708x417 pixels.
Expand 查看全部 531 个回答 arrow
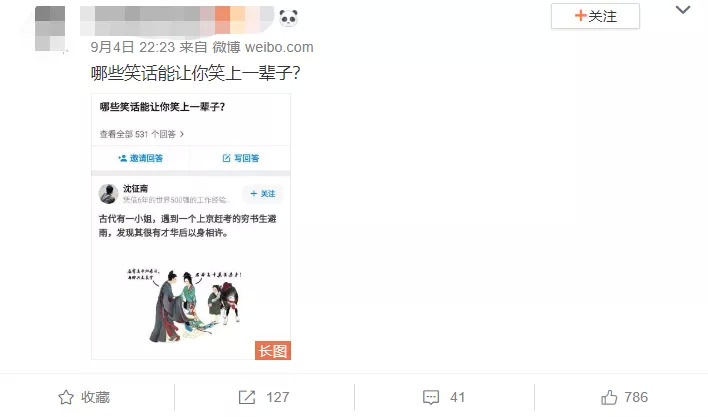pyautogui.click(x=182, y=134)
